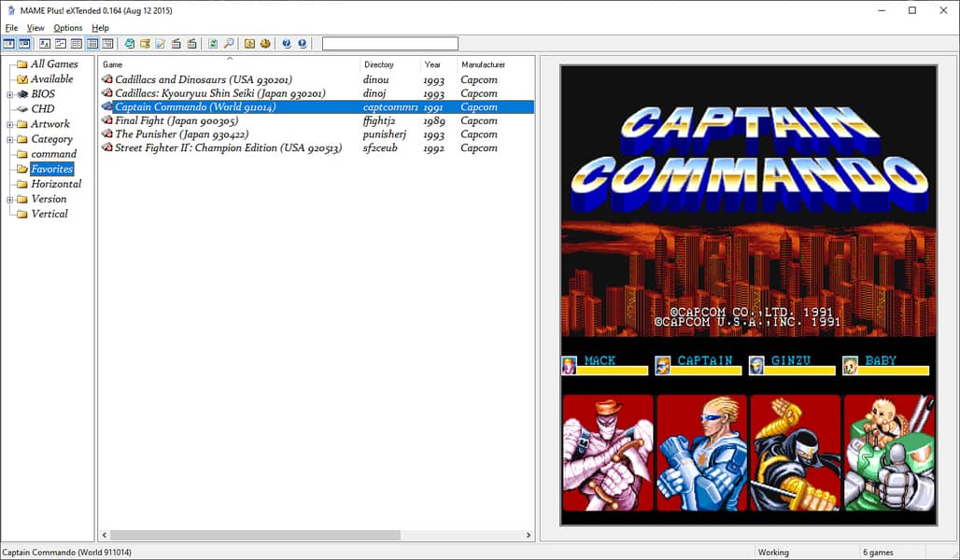Select the Favorites folder
The image size is (960, 560).
tap(52, 169)
